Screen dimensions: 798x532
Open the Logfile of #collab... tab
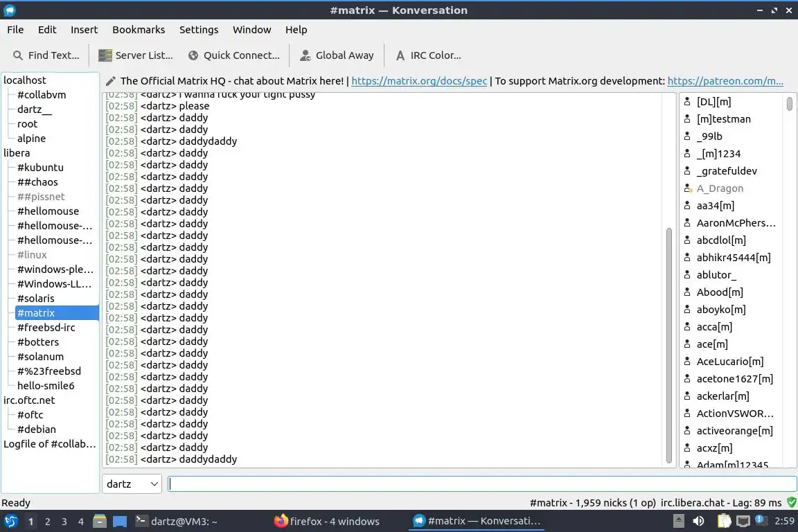[x=50, y=444]
